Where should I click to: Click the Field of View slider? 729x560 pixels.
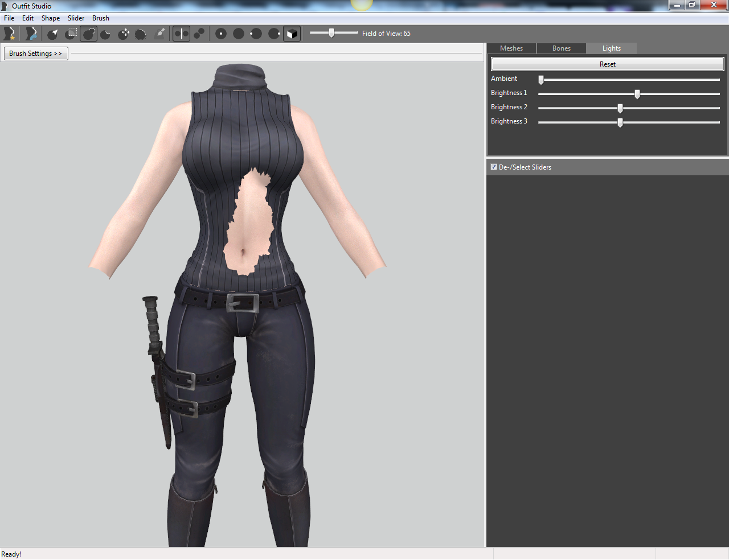pos(334,33)
